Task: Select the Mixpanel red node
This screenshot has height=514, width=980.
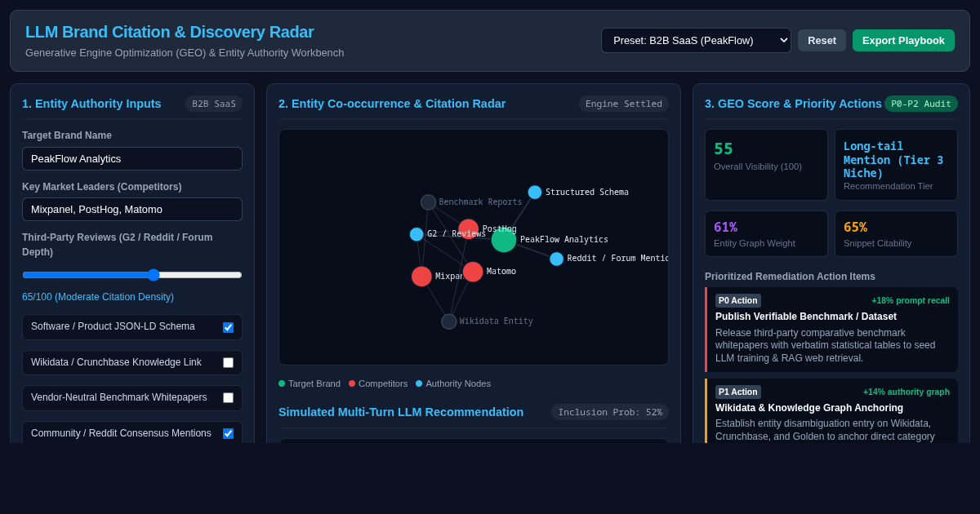Action: click(421, 277)
